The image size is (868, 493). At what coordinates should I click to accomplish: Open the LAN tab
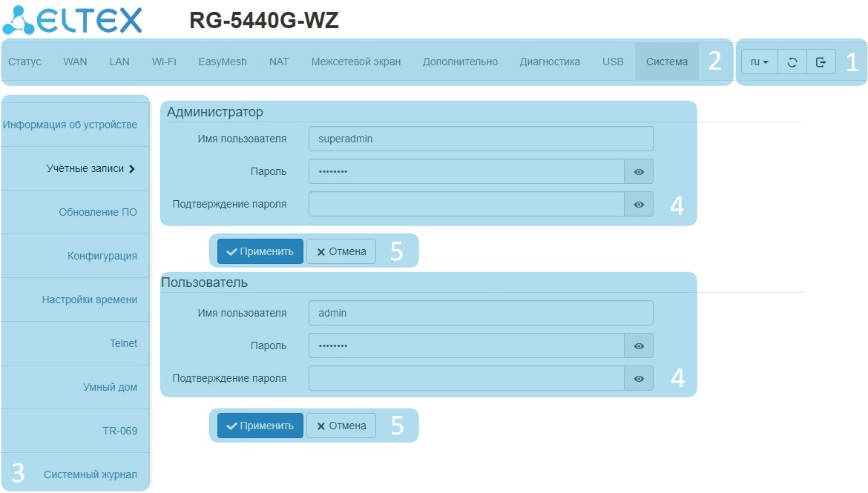point(119,62)
